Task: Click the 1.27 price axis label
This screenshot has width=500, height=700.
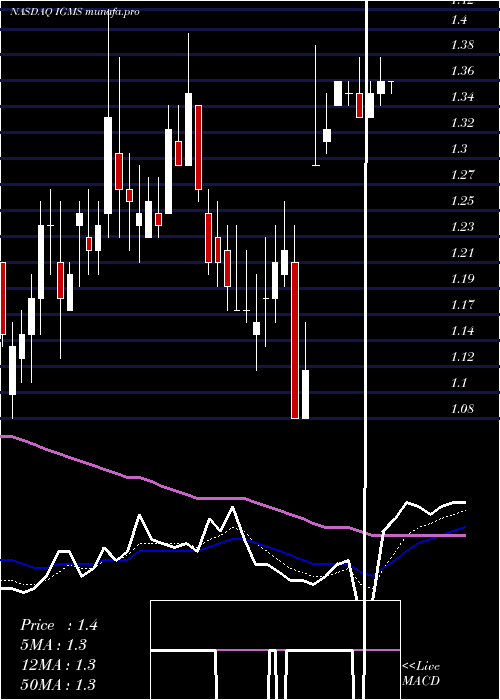Action: pyautogui.click(x=462, y=175)
